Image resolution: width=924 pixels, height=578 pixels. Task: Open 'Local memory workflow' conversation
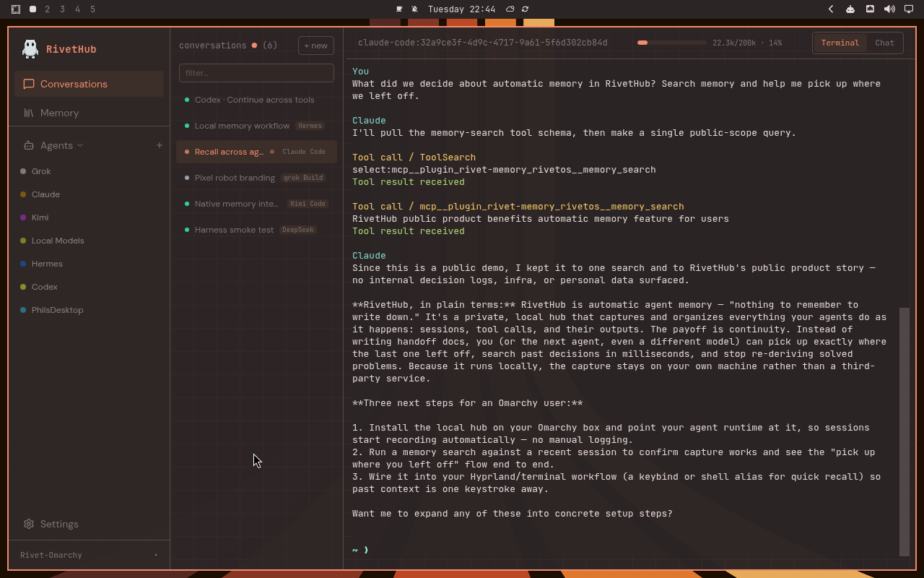pyautogui.click(x=256, y=126)
